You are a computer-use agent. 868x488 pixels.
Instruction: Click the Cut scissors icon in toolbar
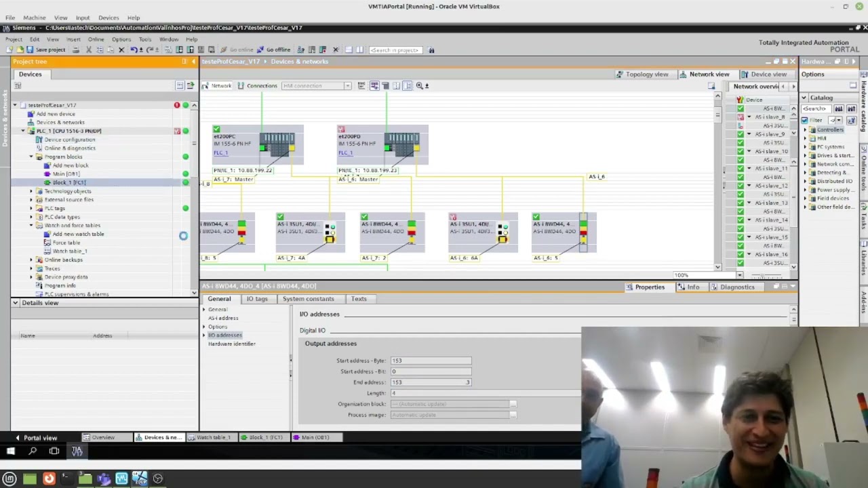(x=88, y=50)
